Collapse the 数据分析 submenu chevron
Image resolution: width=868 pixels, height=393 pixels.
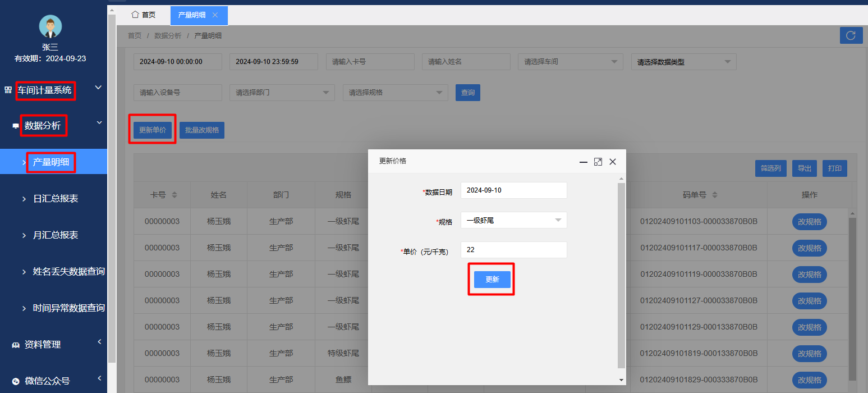coord(99,122)
